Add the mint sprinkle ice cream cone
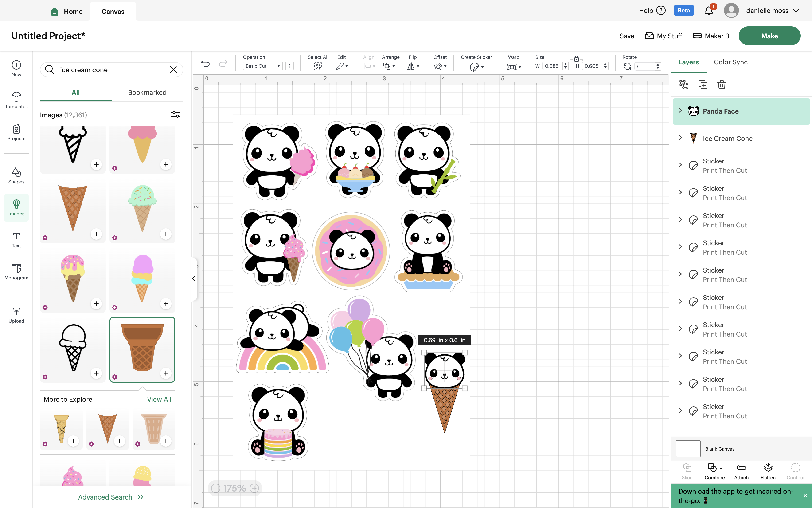Image resolution: width=812 pixels, height=508 pixels. point(166,234)
